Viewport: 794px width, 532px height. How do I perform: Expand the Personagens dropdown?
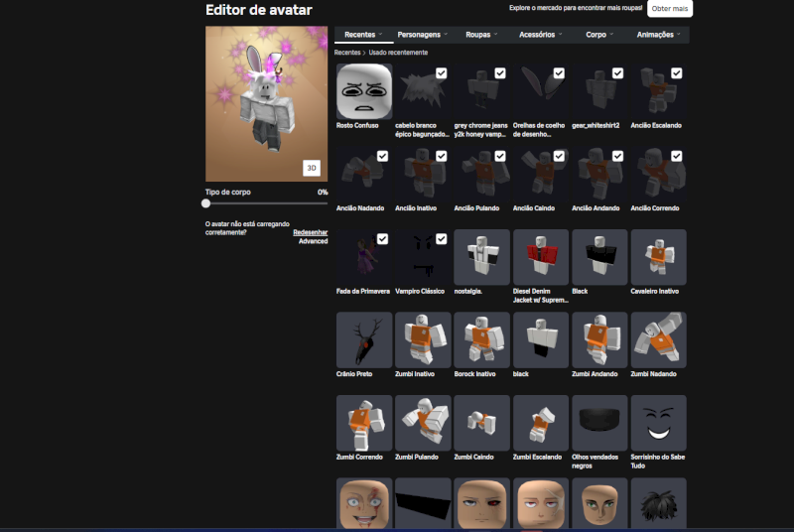[423, 35]
